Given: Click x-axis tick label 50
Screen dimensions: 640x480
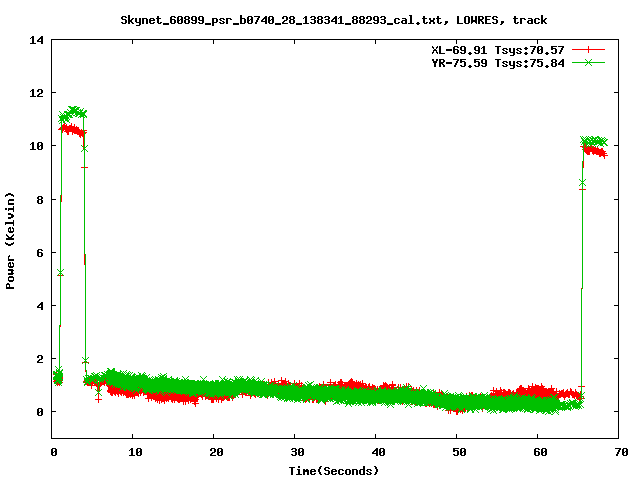Looking at the screenshot, I should pyautogui.click(x=459, y=452).
